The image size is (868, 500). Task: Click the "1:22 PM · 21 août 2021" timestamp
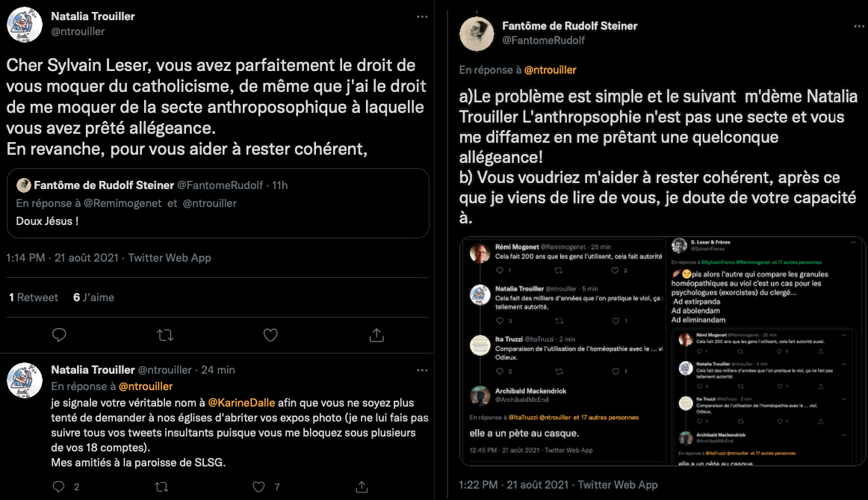515,484
